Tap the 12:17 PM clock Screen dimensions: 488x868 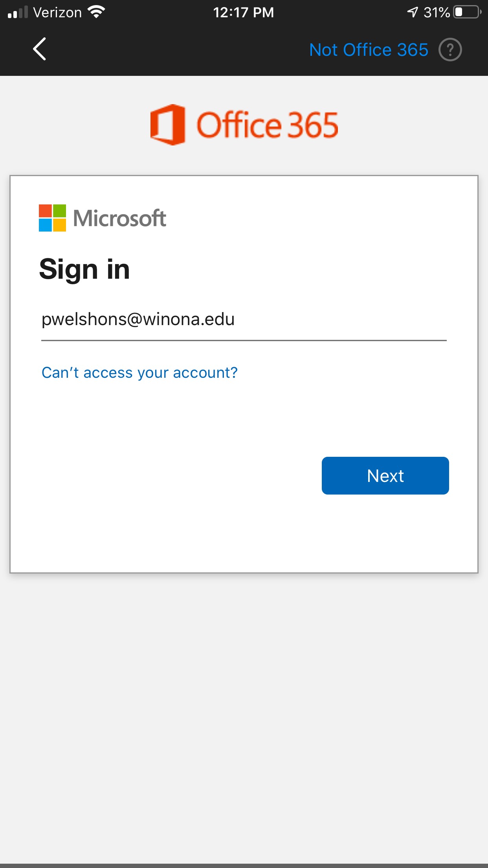244,12
